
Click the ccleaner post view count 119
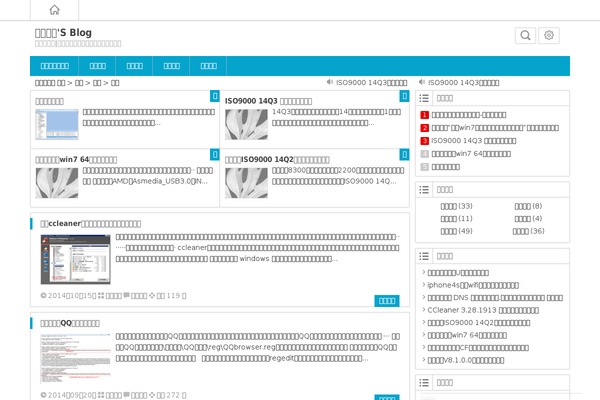173,296
